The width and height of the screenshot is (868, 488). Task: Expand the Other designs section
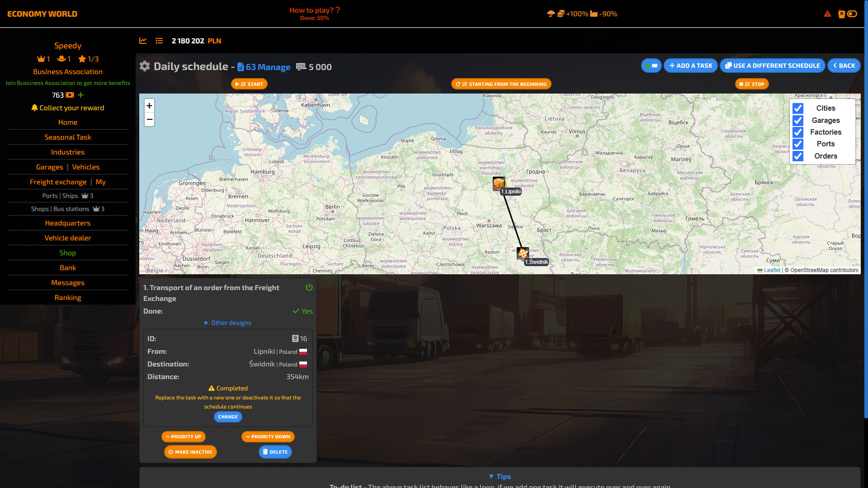[x=228, y=323]
